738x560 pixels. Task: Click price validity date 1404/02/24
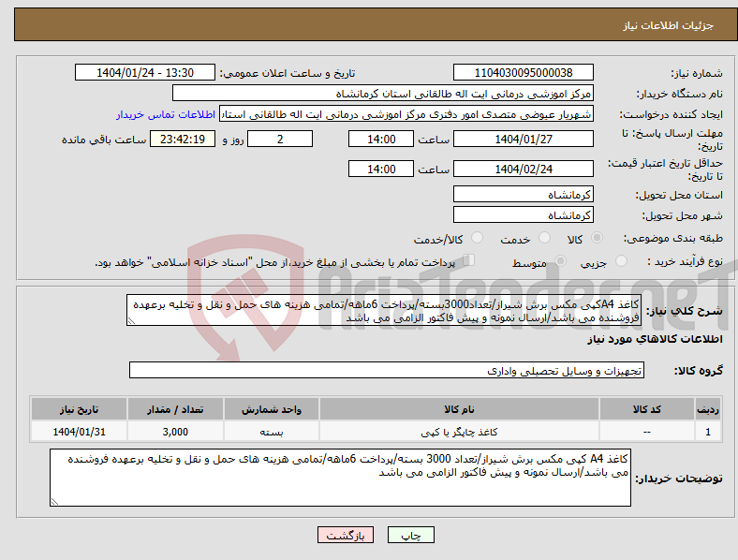click(523, 169)
